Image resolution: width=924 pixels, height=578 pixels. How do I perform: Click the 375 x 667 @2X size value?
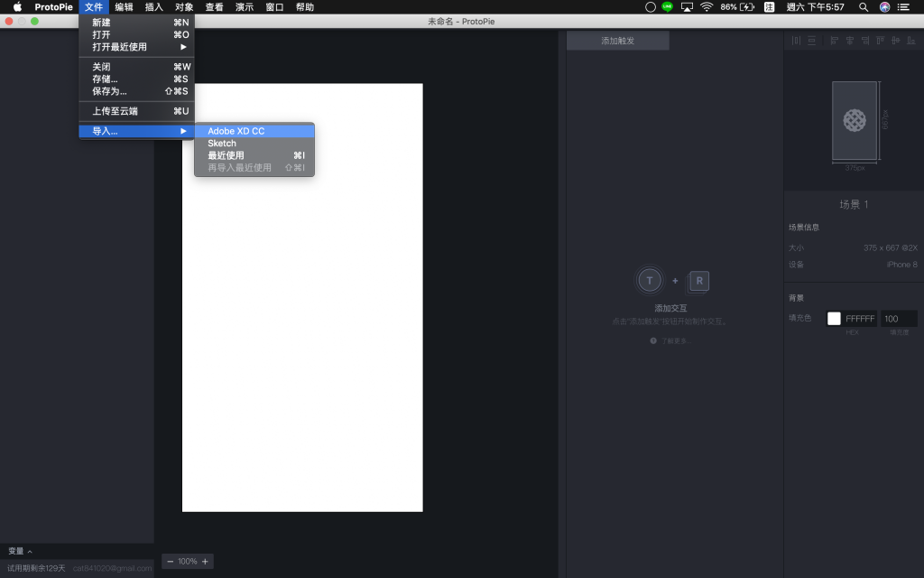coord(891,247)
